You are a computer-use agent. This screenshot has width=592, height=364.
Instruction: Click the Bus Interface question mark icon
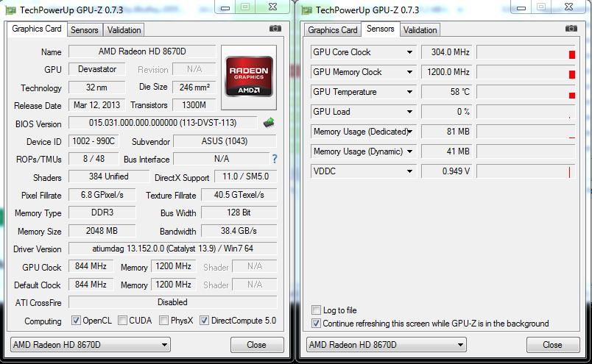[275, 159]
